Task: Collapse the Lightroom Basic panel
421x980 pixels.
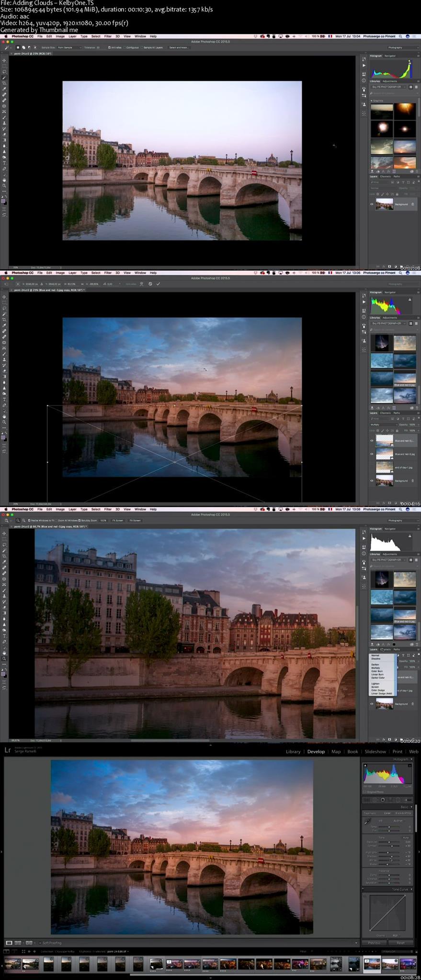Action: (x=411, y=807)
